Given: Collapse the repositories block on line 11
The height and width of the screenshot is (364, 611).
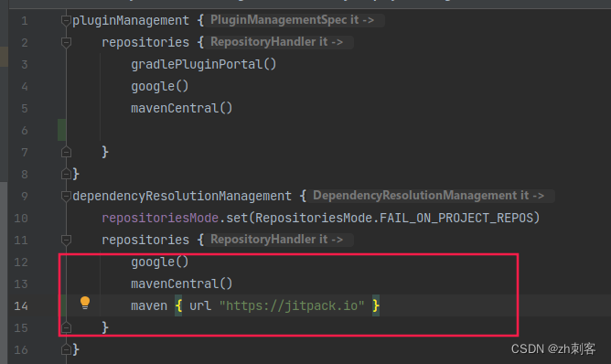Looking at the screenshot, I should click(66, 240).
